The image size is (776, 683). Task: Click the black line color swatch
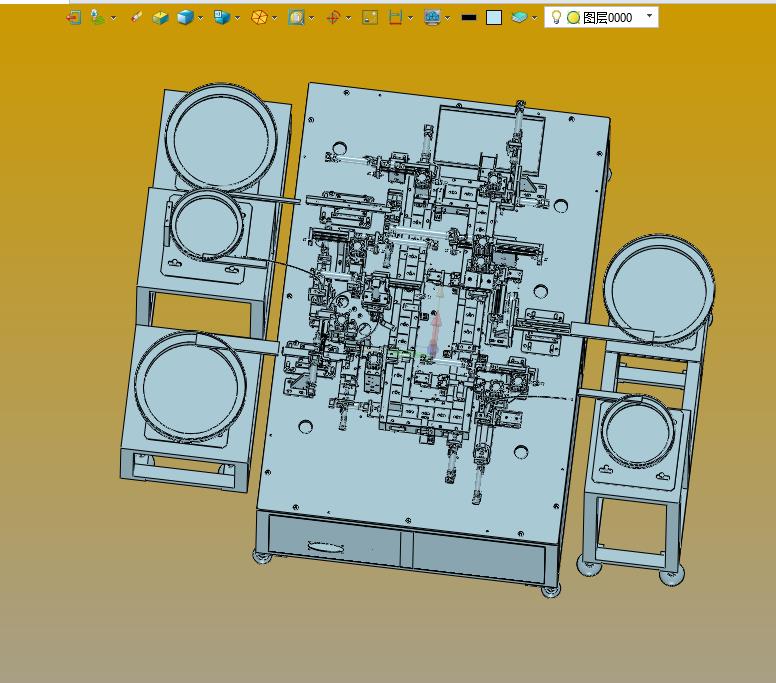[x=469, y=18]
